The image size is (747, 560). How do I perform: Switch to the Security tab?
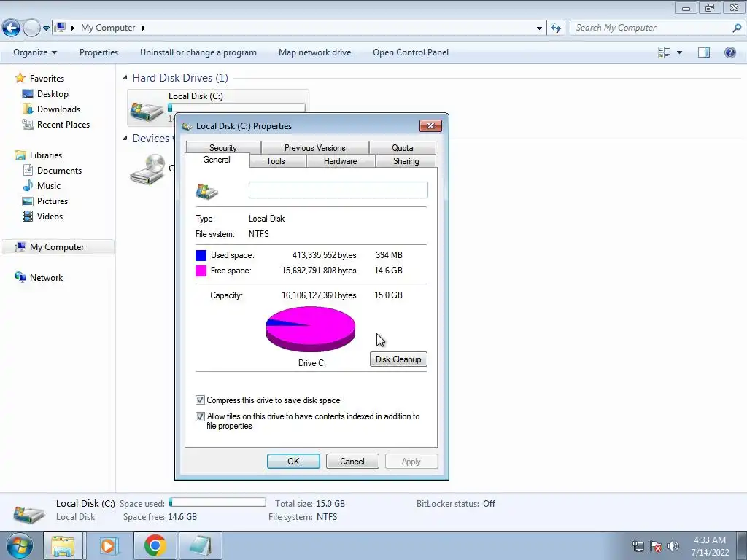[223, 147]
